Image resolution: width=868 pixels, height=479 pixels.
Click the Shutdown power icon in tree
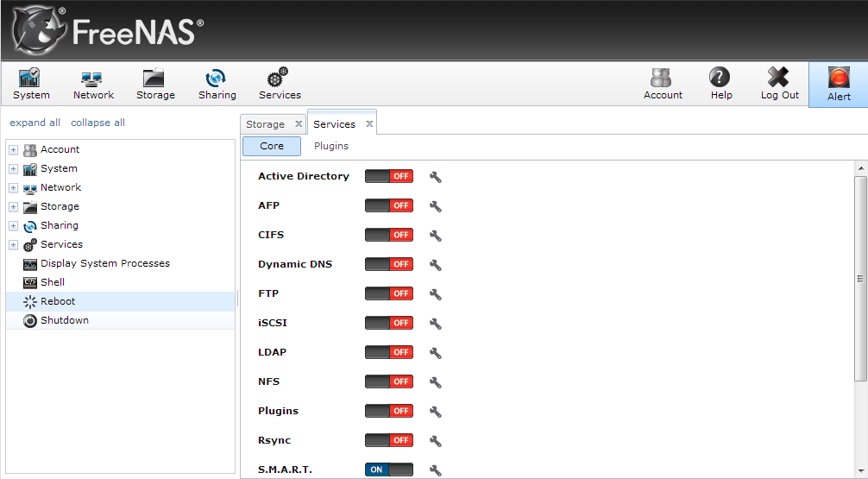(x=30, y=320)
